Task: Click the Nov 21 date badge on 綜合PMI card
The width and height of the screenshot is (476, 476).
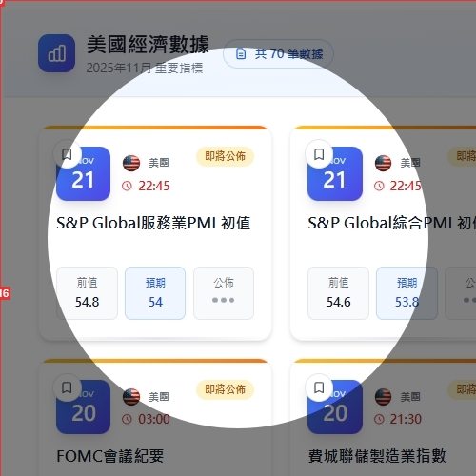Action: (335, 173)
